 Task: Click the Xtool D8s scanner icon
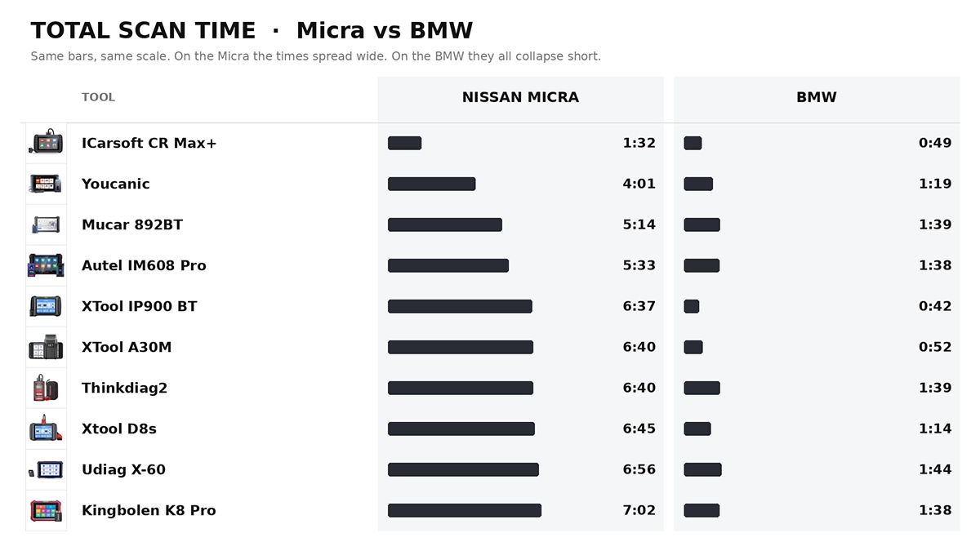point(46,429)
